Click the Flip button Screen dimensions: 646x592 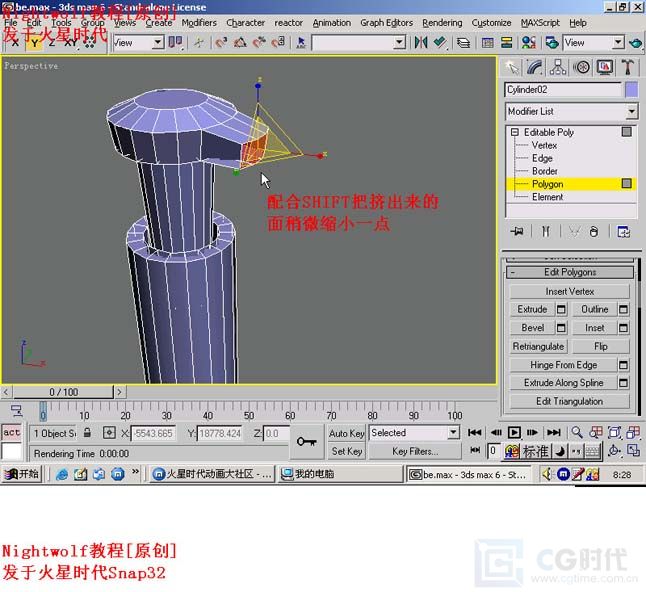tap(601, 346)
